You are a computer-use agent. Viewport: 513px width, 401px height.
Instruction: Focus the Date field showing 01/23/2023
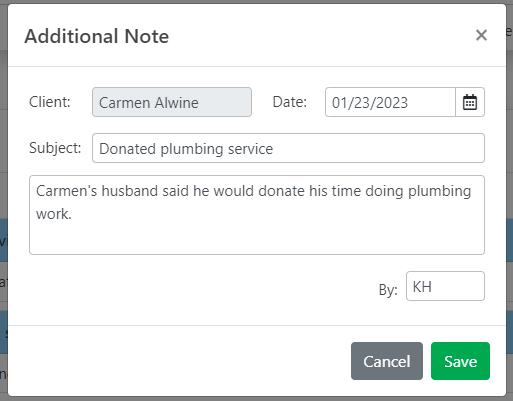pos(390,102)
